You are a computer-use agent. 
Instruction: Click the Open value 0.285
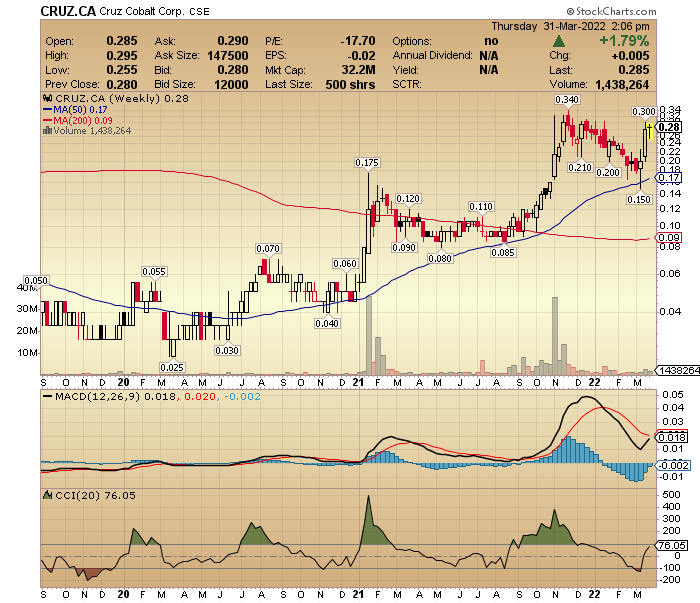tap(122, 41)
